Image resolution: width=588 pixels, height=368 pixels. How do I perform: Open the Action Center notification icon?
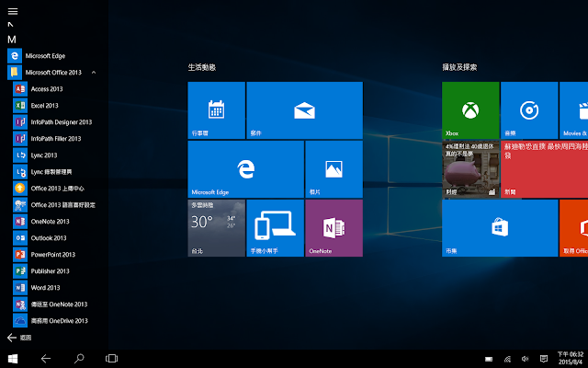543,359
